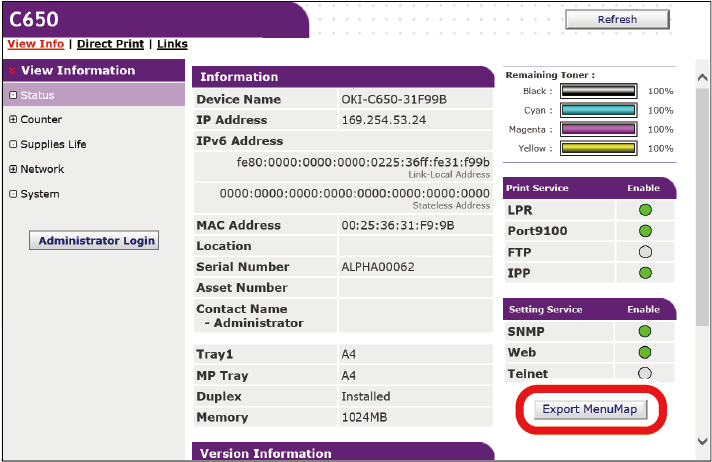The width and height of the screenshot is (712, 462).
Task: Click the green LPR status indicator
Action: (x=644, y=210)
